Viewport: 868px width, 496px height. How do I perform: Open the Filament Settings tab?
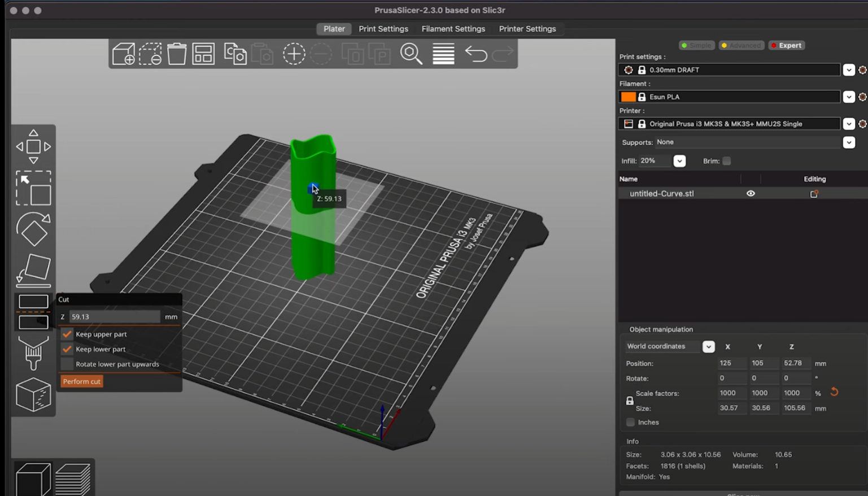pyautogui.click(x=453, y=29)
